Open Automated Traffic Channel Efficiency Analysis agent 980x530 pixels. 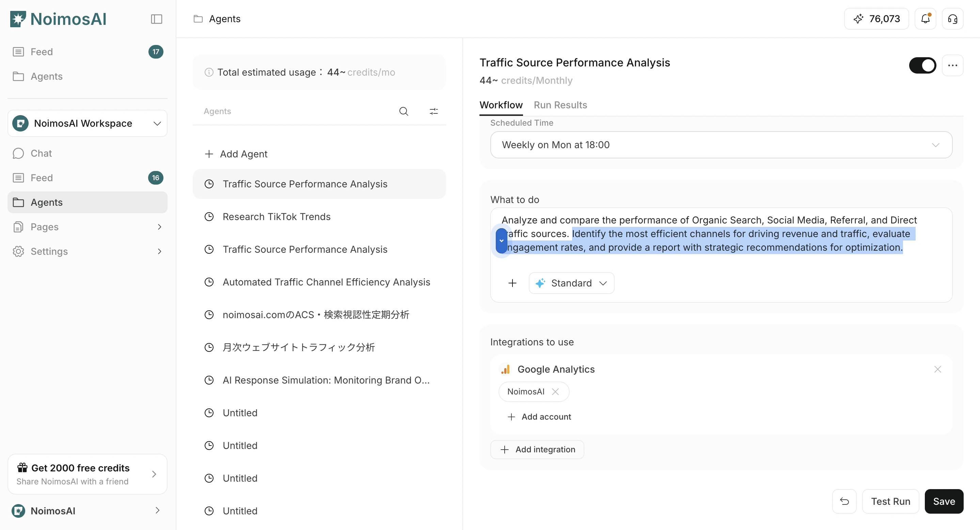[x=319, y=282]
